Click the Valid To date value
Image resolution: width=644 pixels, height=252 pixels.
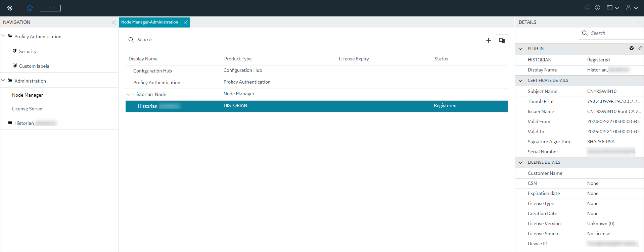click(614, 132)
